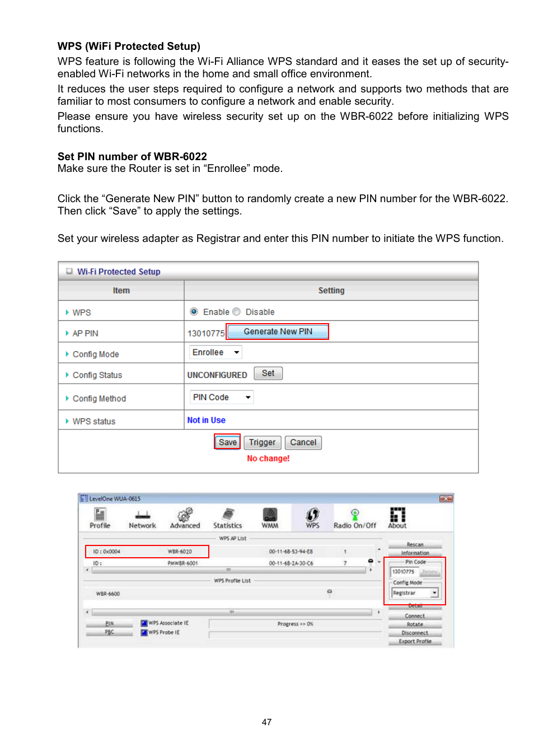Open the Advanced gears icon
This screenshot has width=534, height=756.
coord(185,518)
